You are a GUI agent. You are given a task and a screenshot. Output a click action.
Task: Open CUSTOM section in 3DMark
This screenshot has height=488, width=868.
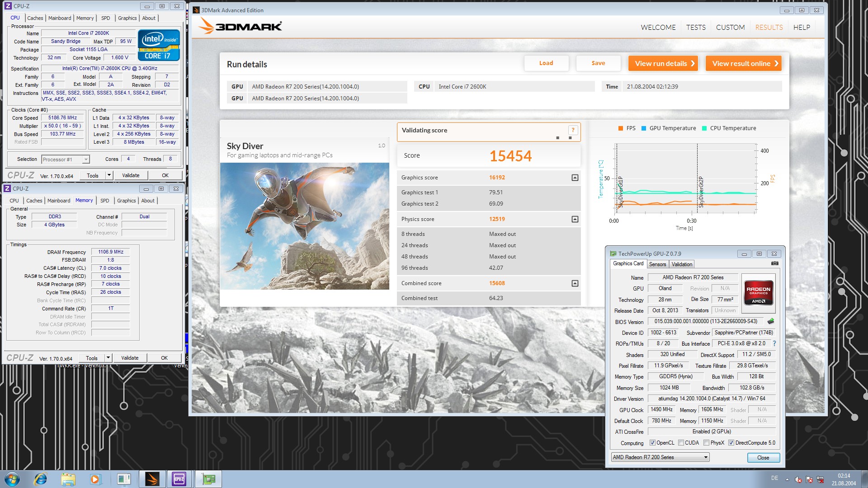point(730,28)
